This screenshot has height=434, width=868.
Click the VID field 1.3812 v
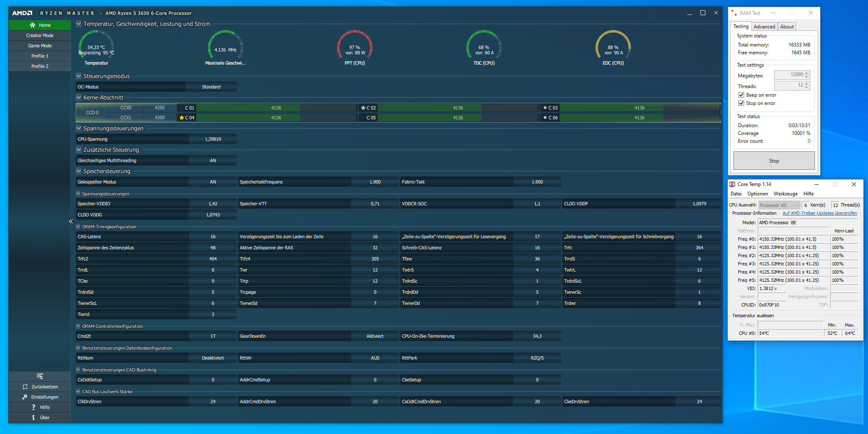coord(772,288)
